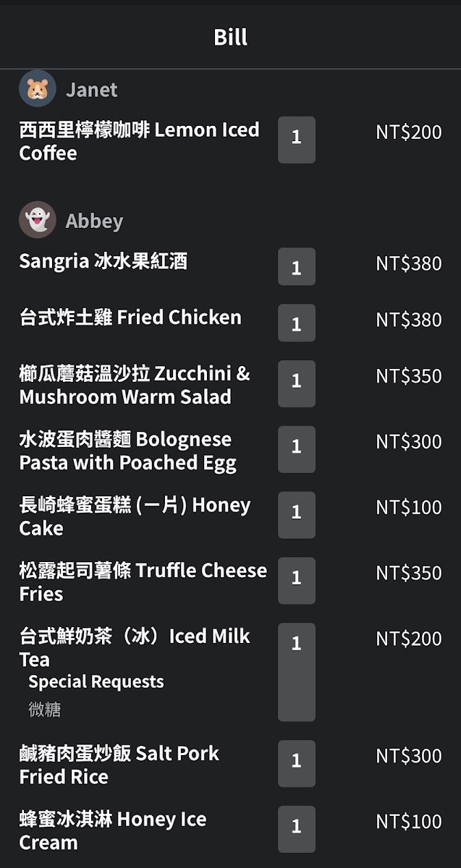Image resolution: width=461 pixels, height=868 pixels.
Task: Select Bolognese Pasta quantity box
Action: (297, 449)
